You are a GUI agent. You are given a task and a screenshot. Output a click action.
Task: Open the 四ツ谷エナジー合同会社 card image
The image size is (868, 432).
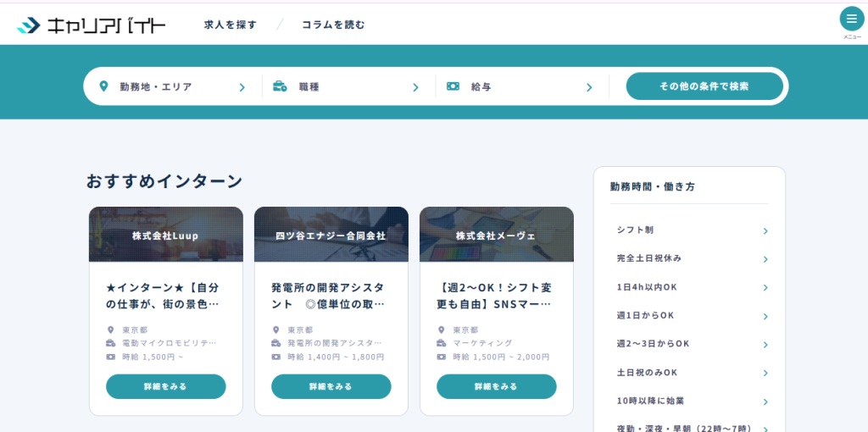[331, 235]
